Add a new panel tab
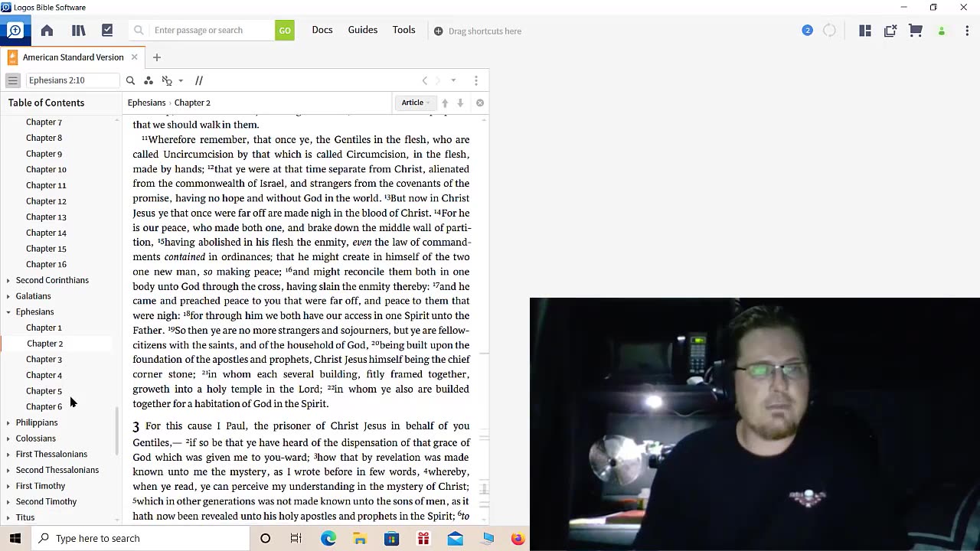The height and width of the screenshot is (551, 980). tap(156, 57)
